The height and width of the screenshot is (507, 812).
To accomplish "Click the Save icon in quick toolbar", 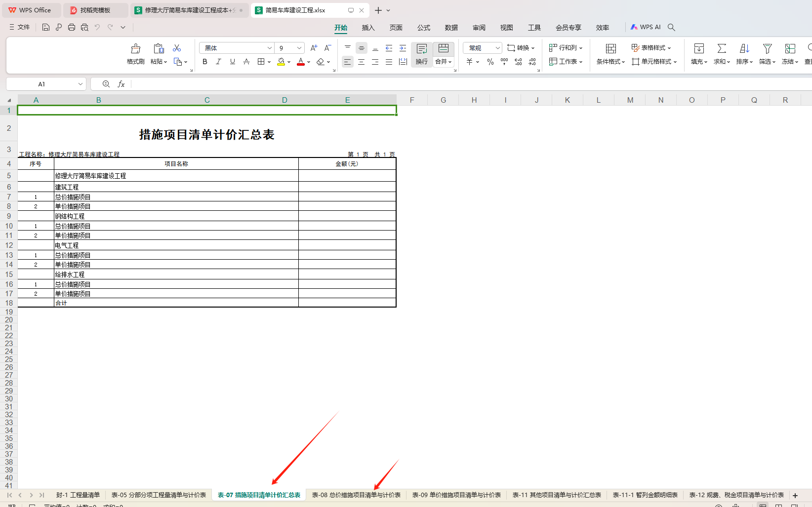I will (x=45, y=27).
